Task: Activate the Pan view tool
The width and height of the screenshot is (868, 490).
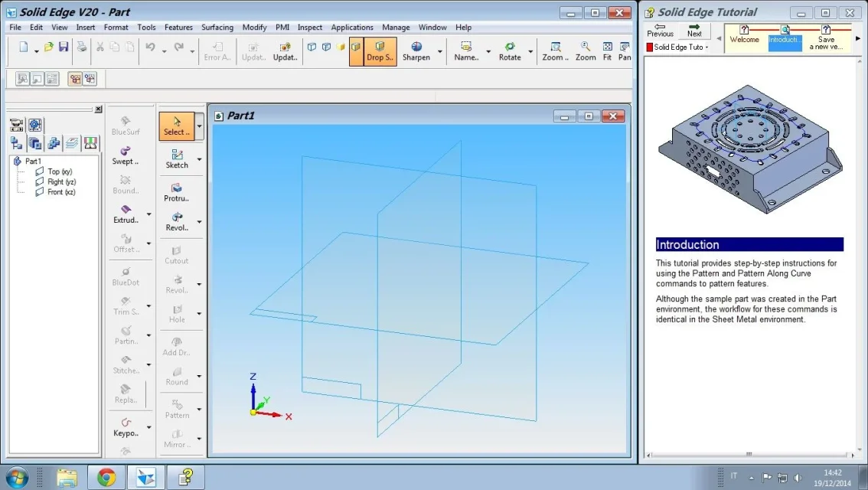Action: coord(625,51)
